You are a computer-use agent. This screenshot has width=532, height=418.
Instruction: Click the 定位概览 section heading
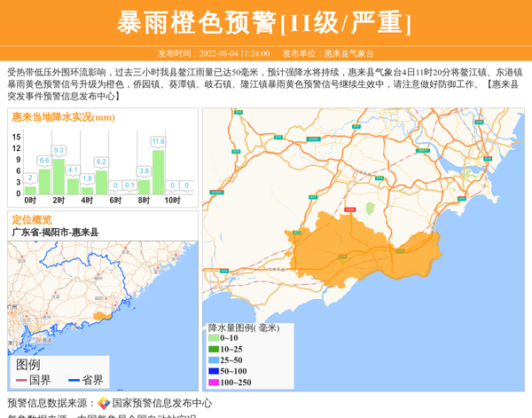point(32,219)
